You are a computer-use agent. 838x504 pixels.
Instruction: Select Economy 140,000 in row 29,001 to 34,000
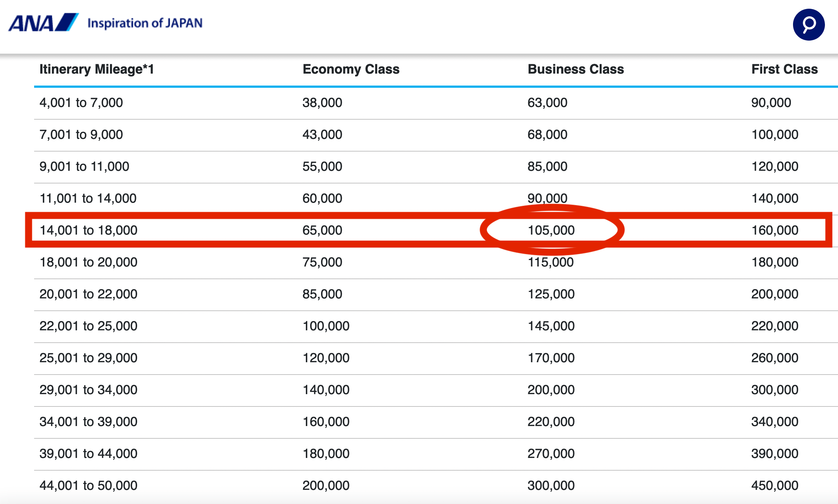pyautogui.click(x=326, y=390)
